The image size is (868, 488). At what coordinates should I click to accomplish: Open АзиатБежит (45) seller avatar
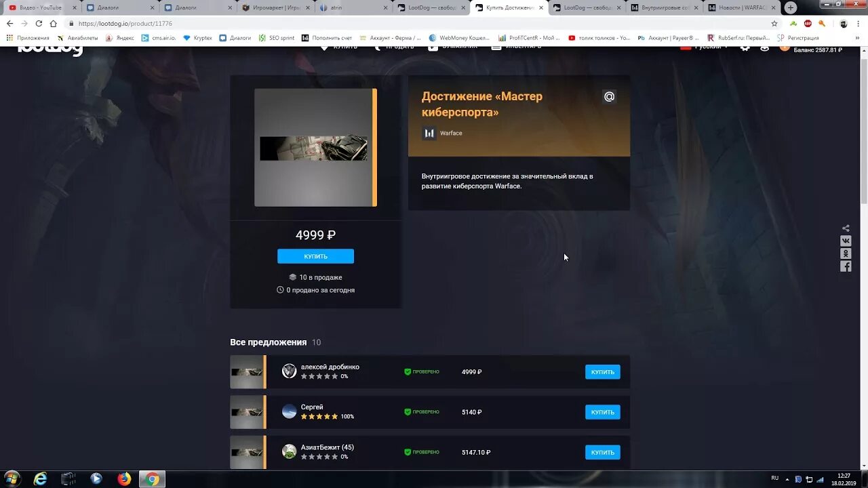290,451
